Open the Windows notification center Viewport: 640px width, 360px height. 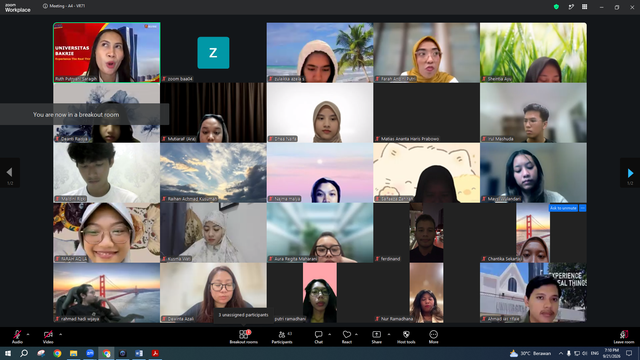[x=629, y=353]
